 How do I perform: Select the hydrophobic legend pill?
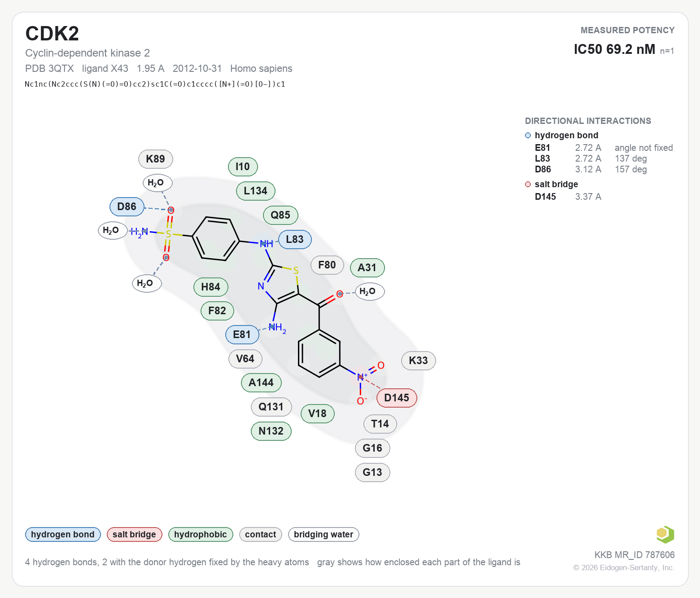click(x=201, y=534)
